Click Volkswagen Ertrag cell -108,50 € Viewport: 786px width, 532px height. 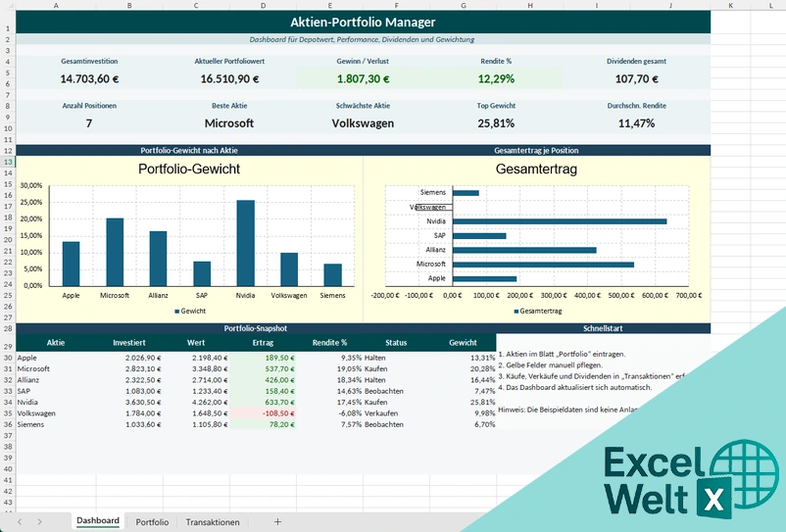[264, 413]
